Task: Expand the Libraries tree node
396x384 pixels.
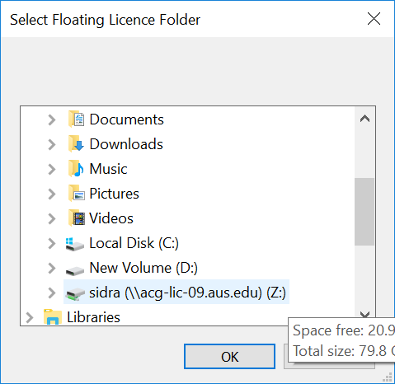Action: pos(29,317)
